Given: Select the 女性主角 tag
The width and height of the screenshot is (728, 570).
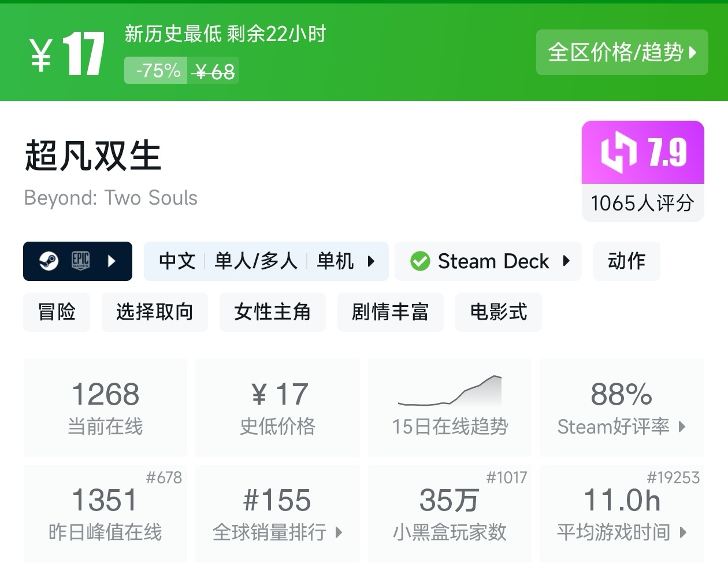Looking at the screenshot, I should [272, 312].
